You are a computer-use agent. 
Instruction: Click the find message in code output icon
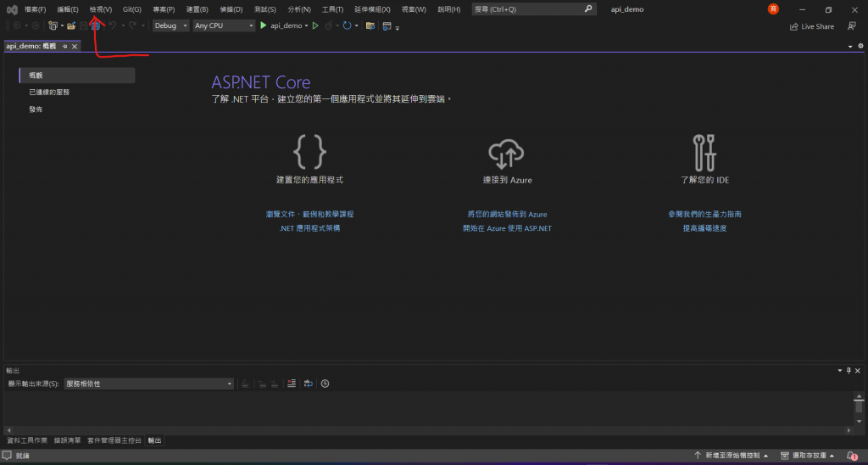[245, 384]
